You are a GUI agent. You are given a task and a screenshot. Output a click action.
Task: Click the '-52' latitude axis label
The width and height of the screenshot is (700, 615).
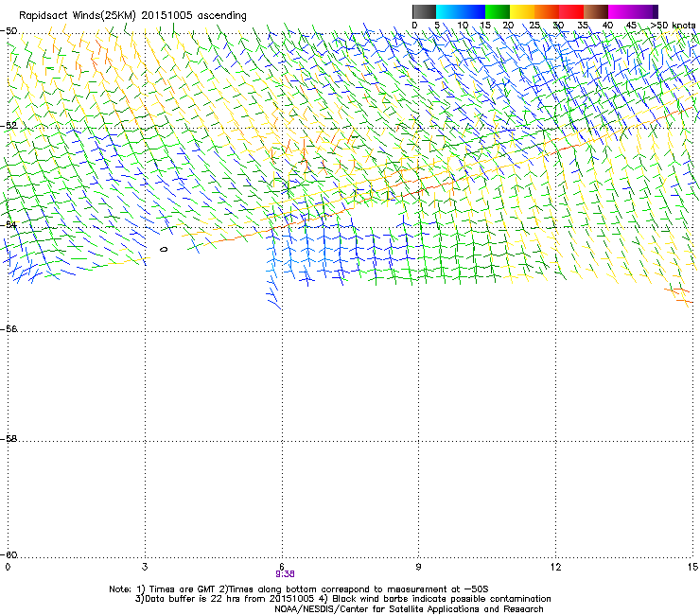tap(9, 126)
